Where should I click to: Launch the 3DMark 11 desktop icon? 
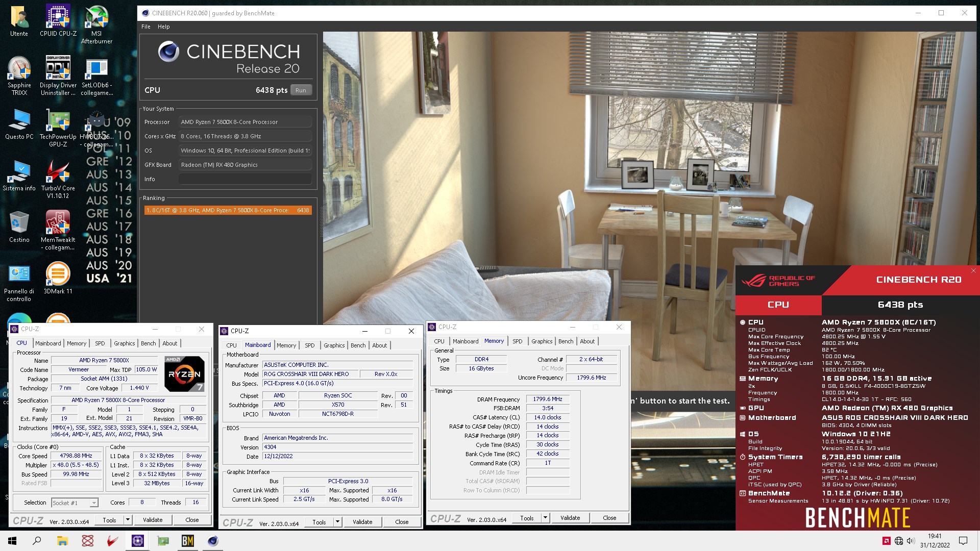coord(58,279)
